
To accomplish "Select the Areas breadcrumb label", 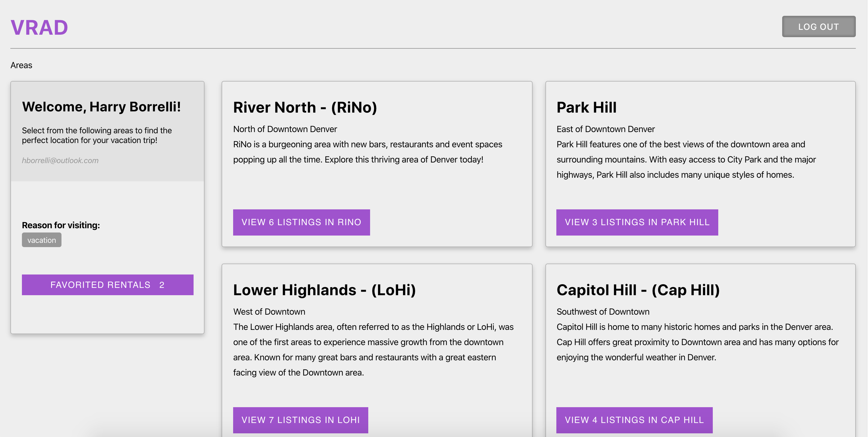I will pyautogui.click(x=21, y=65).
